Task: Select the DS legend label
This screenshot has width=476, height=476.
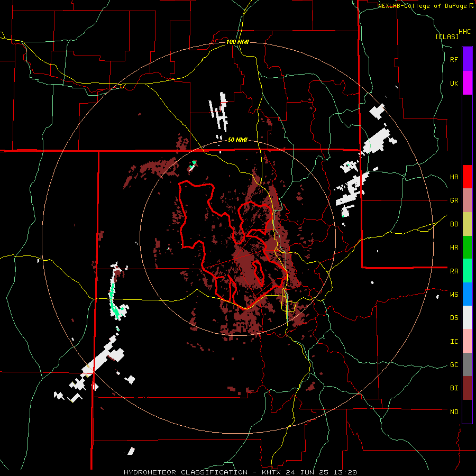Action: pyautogui.click(x=454, y=318)
